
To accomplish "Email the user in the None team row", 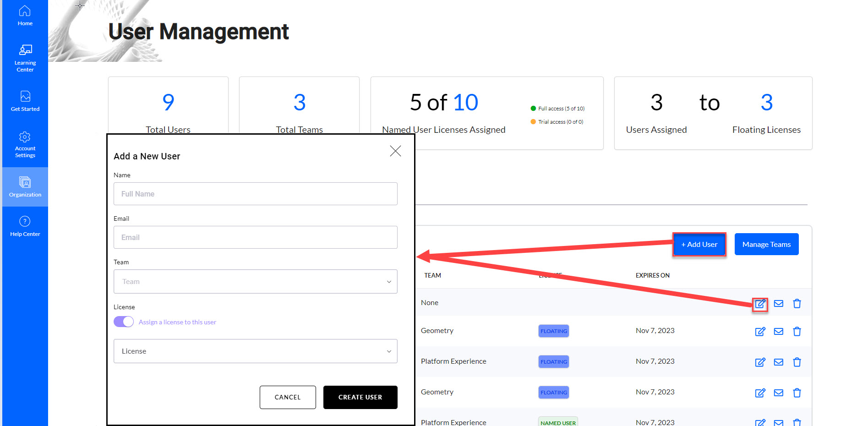I will (779, 303).
